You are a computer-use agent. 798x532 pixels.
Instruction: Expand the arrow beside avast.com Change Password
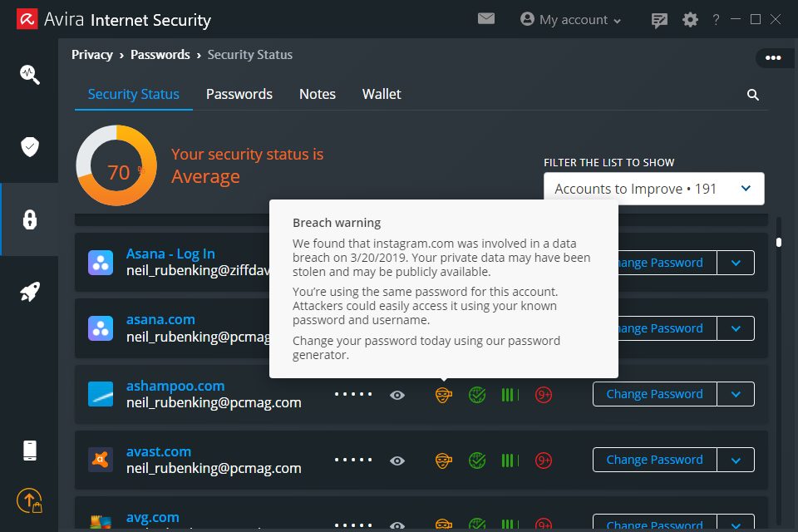736,460
